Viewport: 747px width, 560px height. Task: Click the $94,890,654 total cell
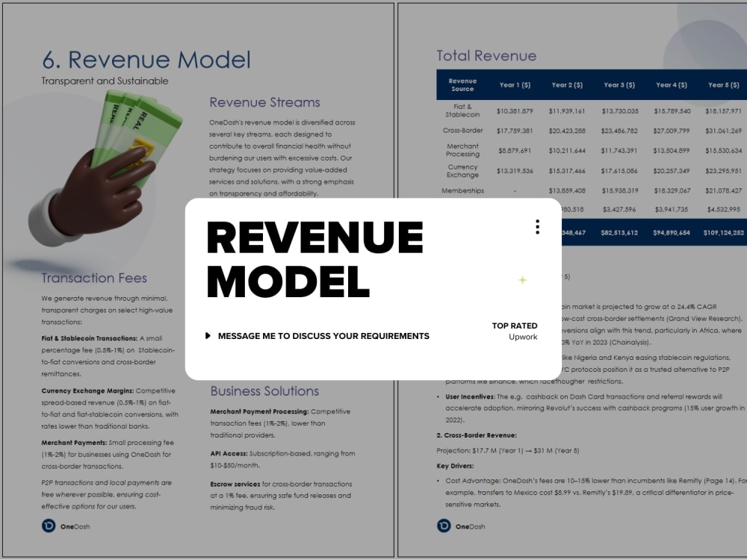[x=672, y=233]
